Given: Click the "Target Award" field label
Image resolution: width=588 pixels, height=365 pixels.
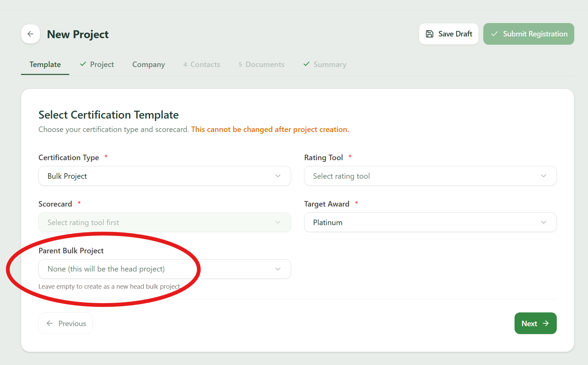Looking at the screenshot, I should tap(327, 204).
